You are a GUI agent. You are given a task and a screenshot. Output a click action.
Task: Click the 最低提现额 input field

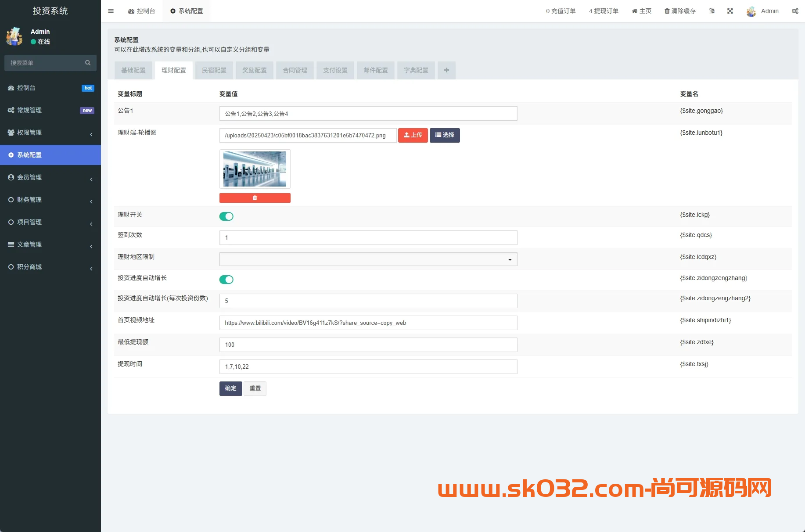pyautogui.click(x=368, y=345)
